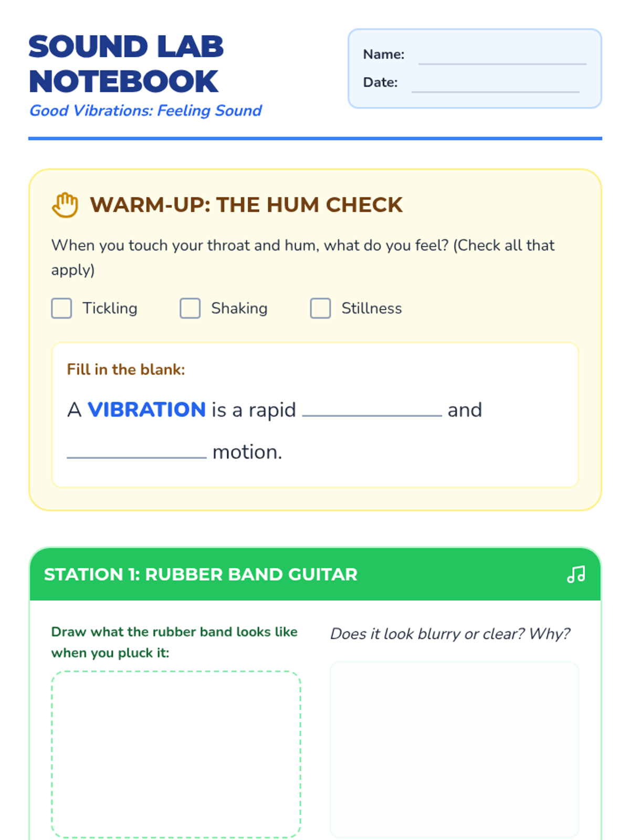Click the SOUND LAB NOTEBOOK title
This screenshot has height=840, width=630.
126,64
